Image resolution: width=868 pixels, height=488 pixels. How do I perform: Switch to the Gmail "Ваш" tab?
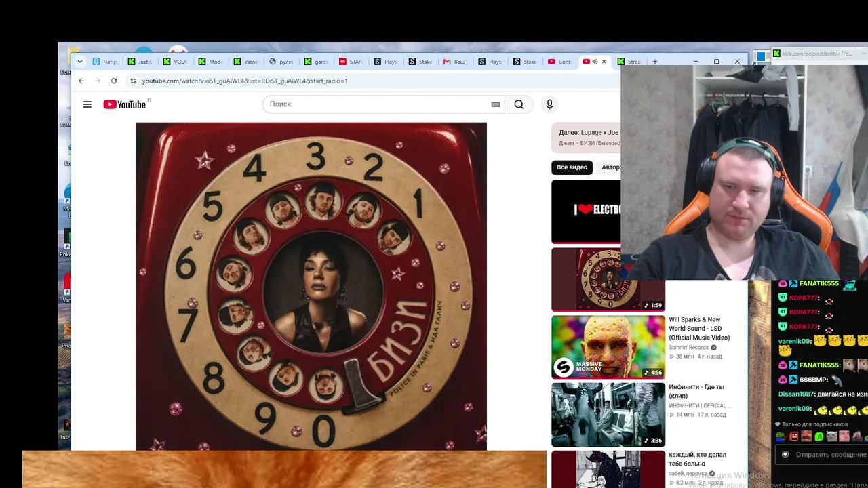[x=456, y=62]
